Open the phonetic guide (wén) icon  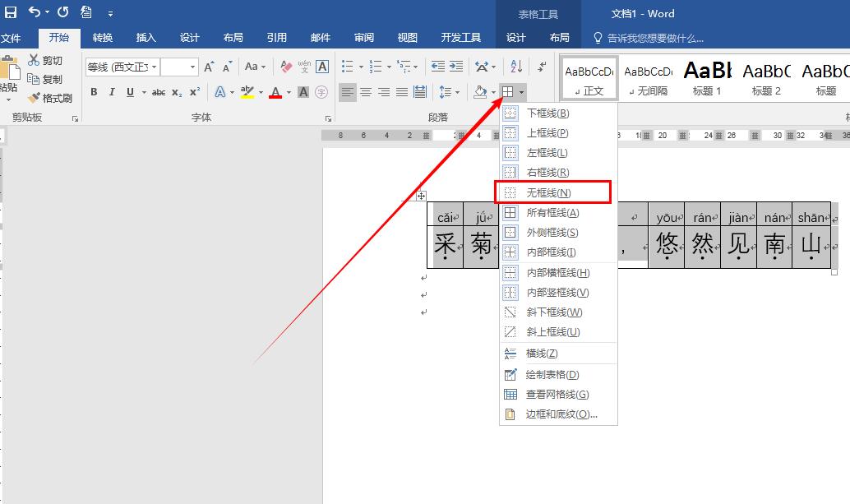coord(304,67)
